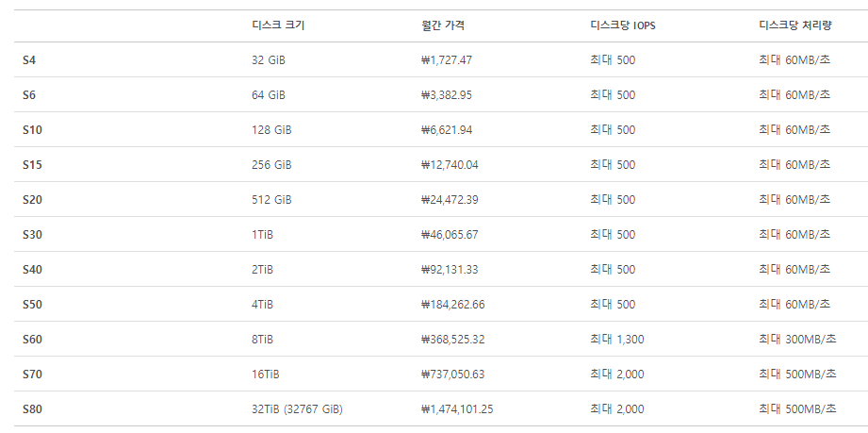868x433 pixels.
Task: Click the ₩1,474,101.25 price cell
Action: pyautogui.click(x=457, y=409)
